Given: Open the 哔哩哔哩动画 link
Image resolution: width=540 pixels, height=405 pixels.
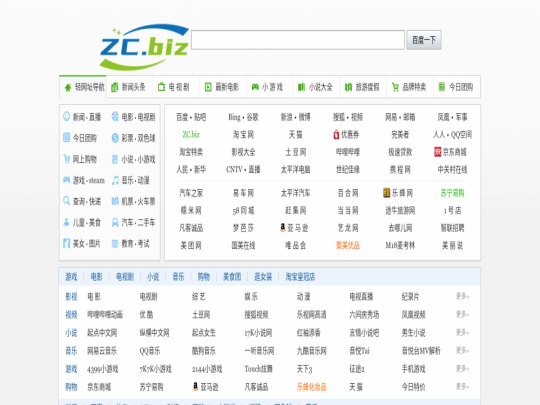Looking at the screenshot, I should [x=105, y=314].
